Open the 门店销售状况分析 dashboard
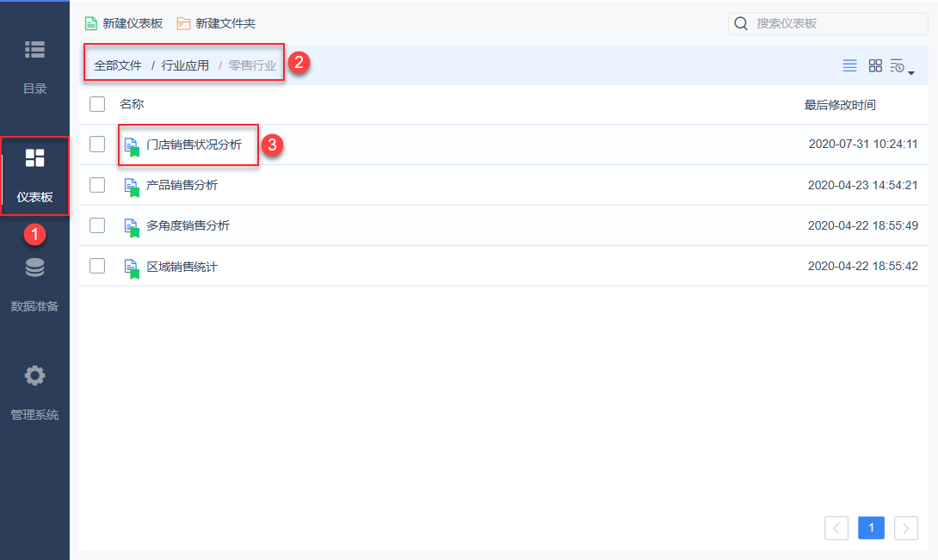The width and height of the screenshot is (938, 560). tap(194, 145)
